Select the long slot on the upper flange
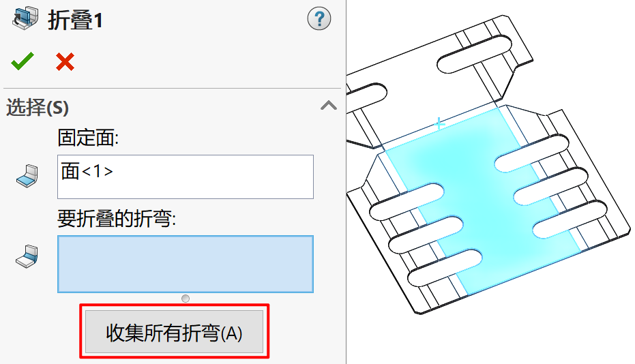635x364 pixels. click(x=475, y=55)
